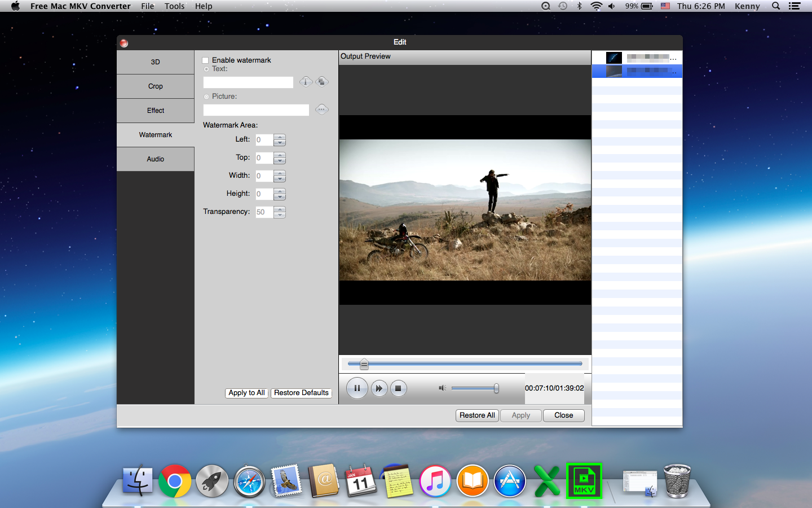
Task: Click the Time Machine menu bar icon
Action: [x=563, y=6]
